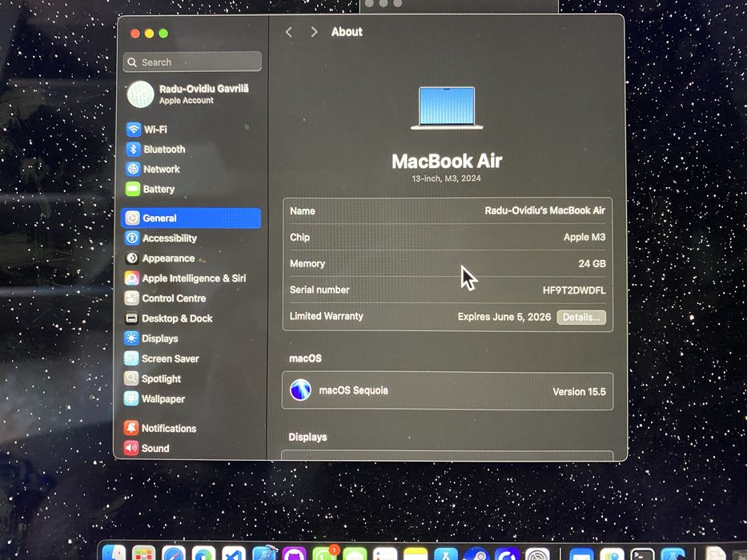Viewport: 747px width, 560px height.
Task: Open Apple Intelligence & Siri settings
Action: (185, 278)
